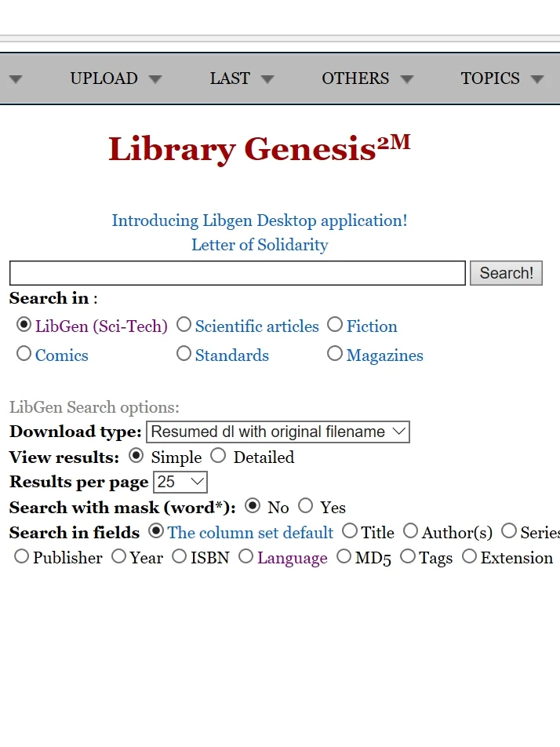Image resolution: width=560 pixels, height=747 pixels.
Task: Open the Fiction link
Action: (x=372, y=326)
